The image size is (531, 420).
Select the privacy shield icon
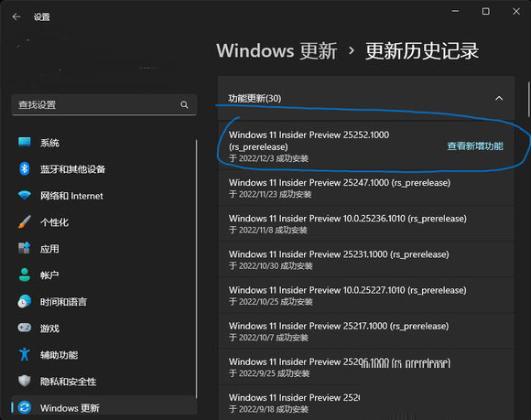tap(25, 381)
